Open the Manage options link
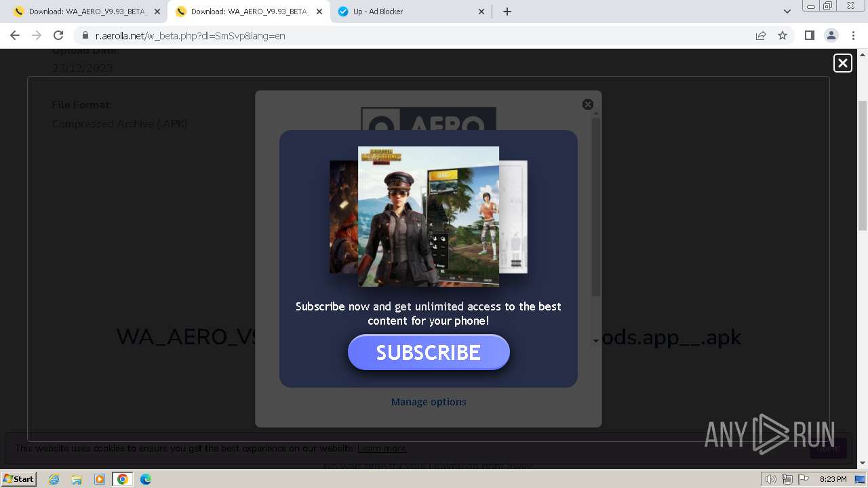 click(429, 402)
